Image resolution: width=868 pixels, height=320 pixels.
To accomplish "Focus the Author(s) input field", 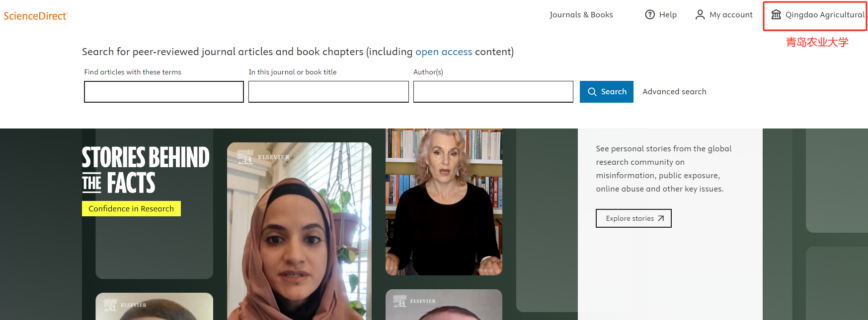I will pos(493,92).
